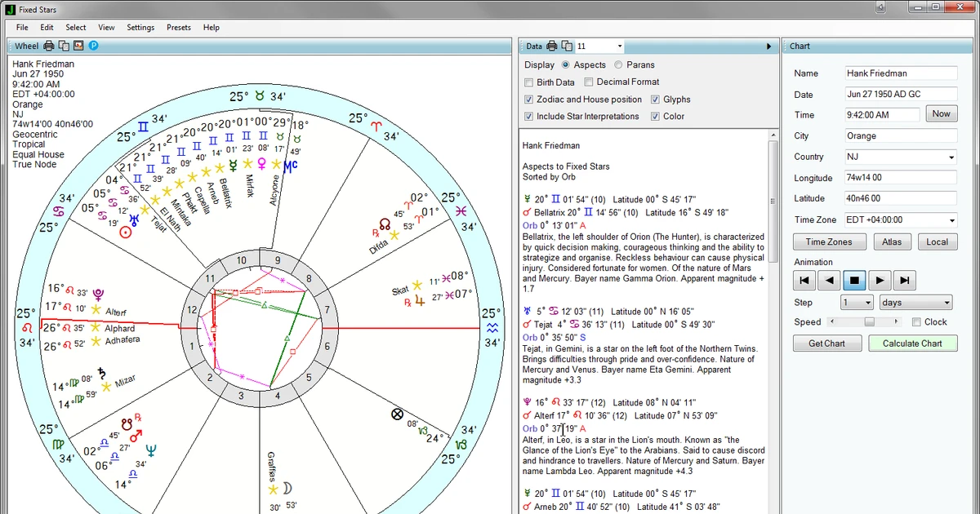
Task: Open the View menu
Action: [106, 27]
